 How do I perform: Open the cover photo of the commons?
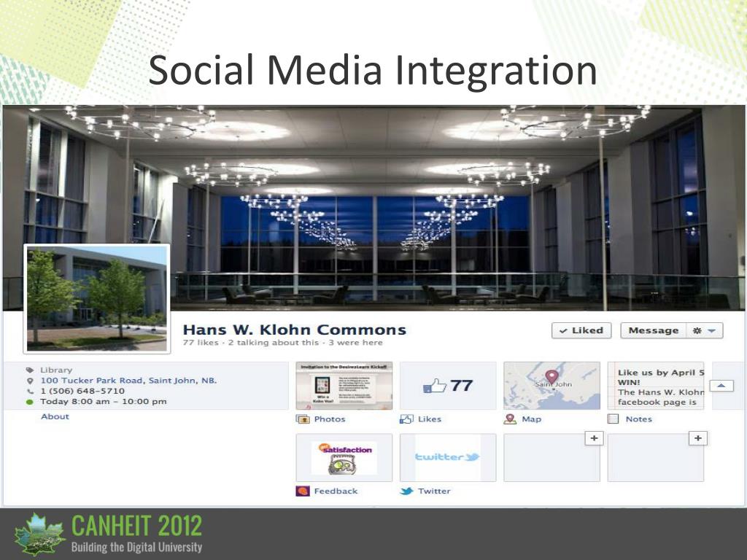(x=373, y=208)
